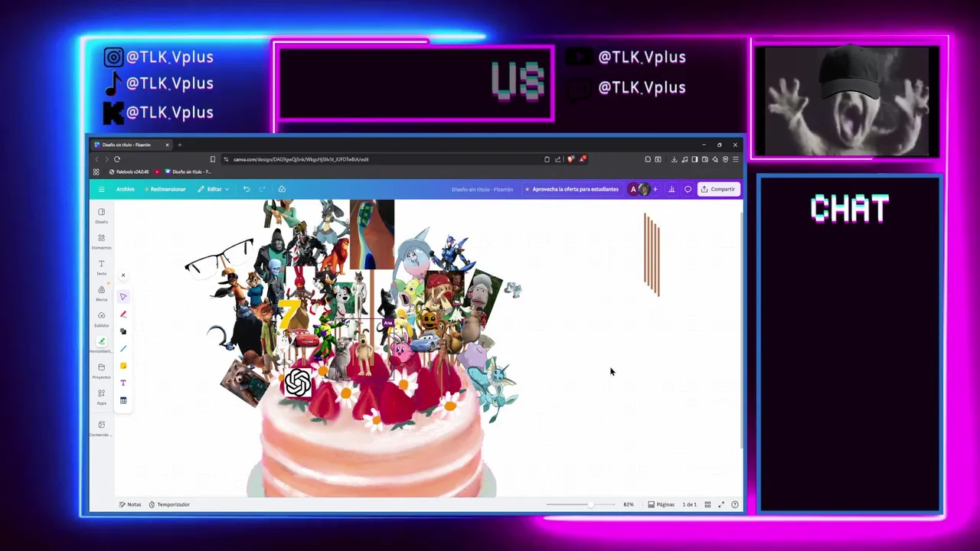This screenshot has width=980, height=551.
Task: Open the Elementos panel
Action: (x=101, y=241)
